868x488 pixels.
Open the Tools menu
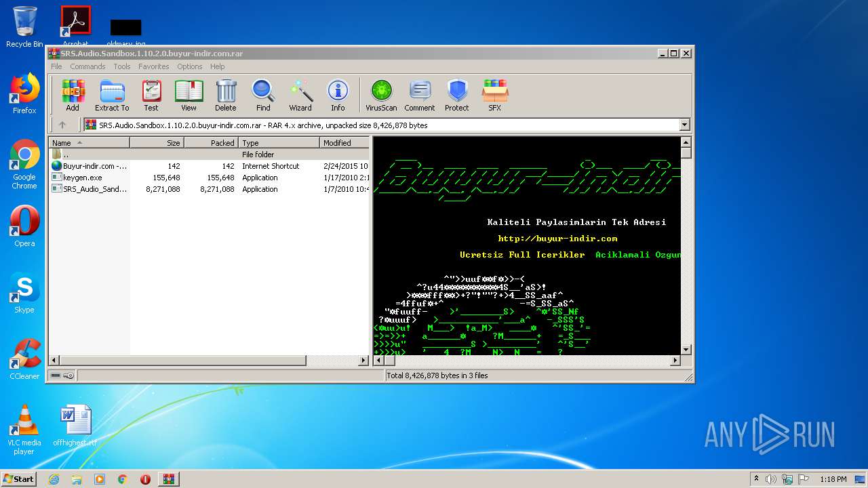[122, 66]
